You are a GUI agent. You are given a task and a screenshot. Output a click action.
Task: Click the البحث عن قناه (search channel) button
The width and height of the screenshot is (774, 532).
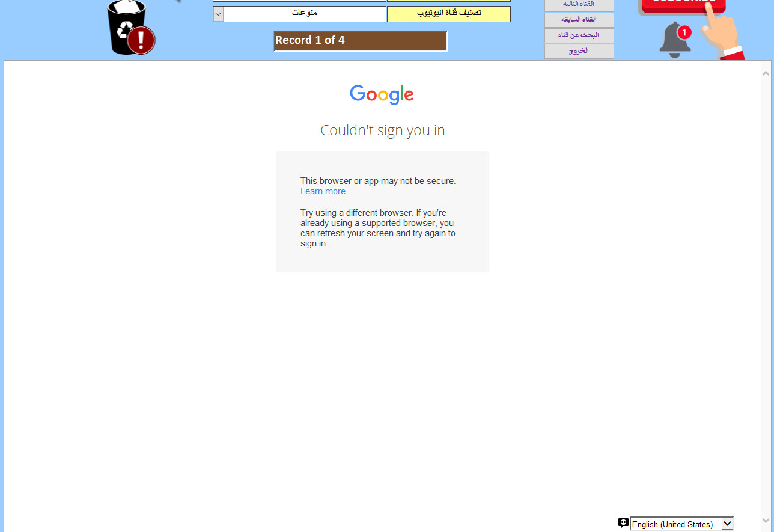579,35
